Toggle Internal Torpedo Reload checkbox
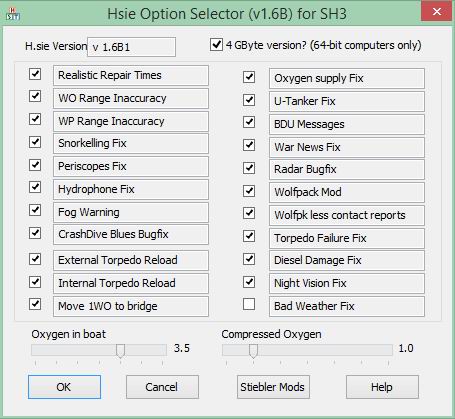 [x=35, y=282]
